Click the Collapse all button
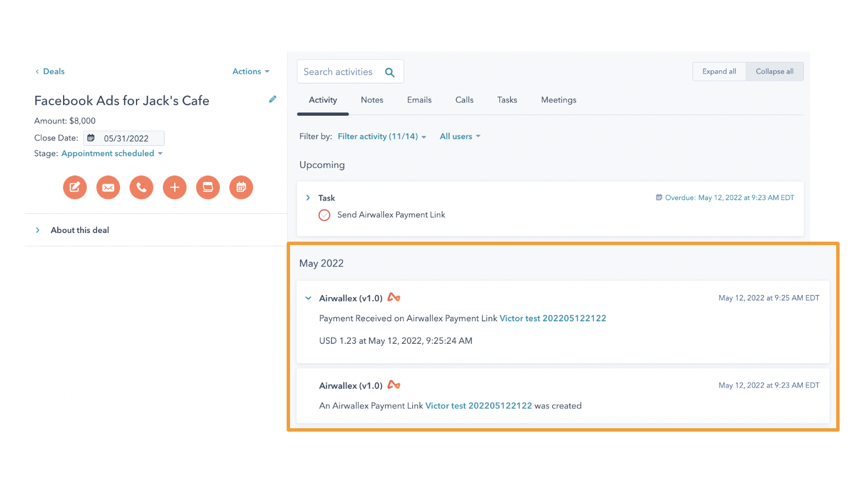This screenshot has width=868, height=488. [775, 72]
